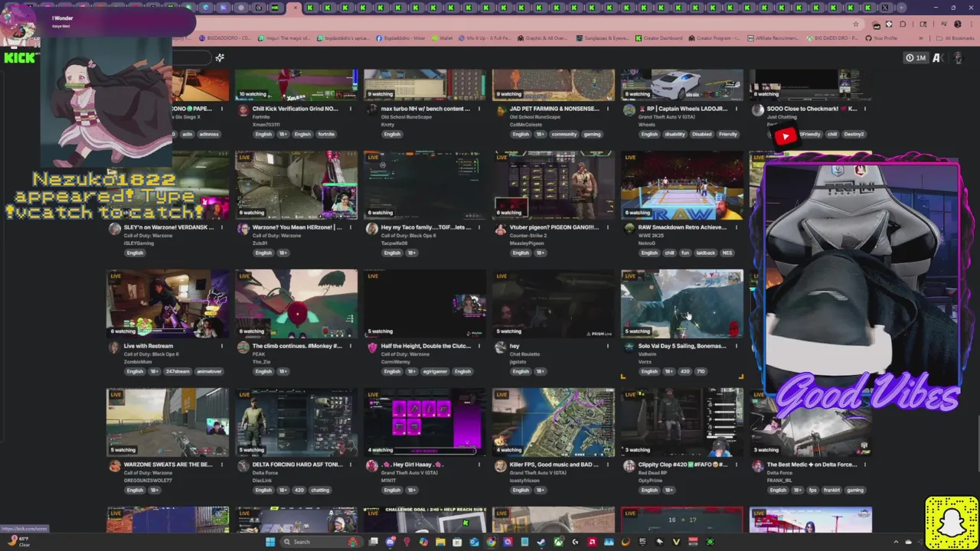Open 'The climb continues' PEAK stream thumbnail

tap(296, 303)
